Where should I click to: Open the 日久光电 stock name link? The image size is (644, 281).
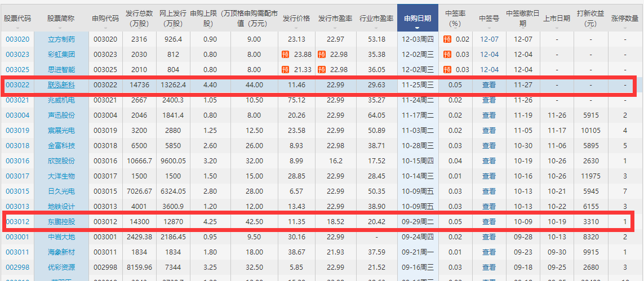point(61,191)
